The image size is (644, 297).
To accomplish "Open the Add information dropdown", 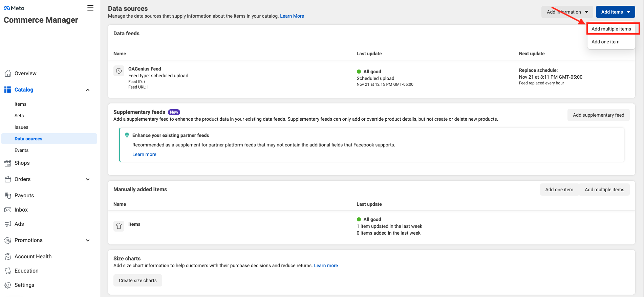I will click(567, 12).
